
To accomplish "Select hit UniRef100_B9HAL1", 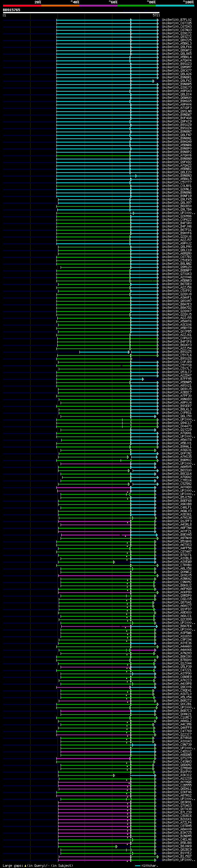I will [x=177, y=446].
